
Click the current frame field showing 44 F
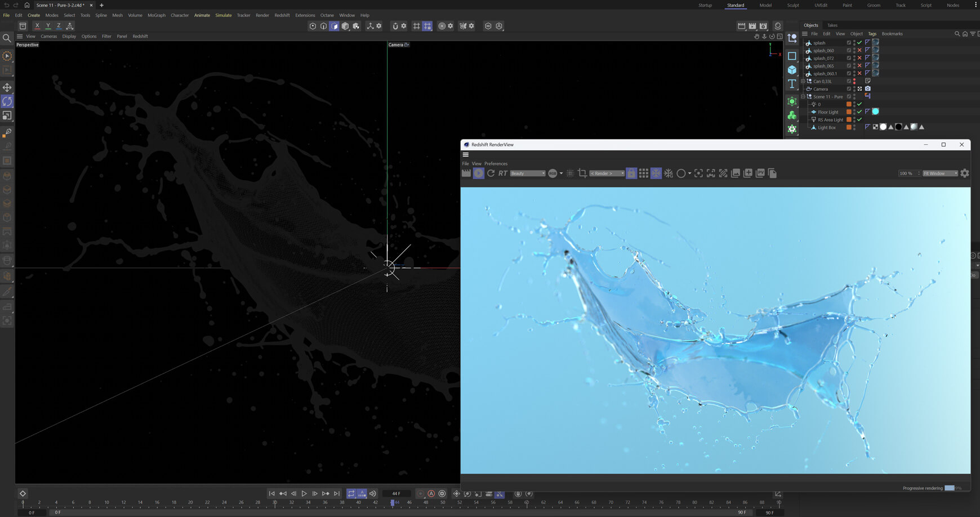tap(396, 494)
